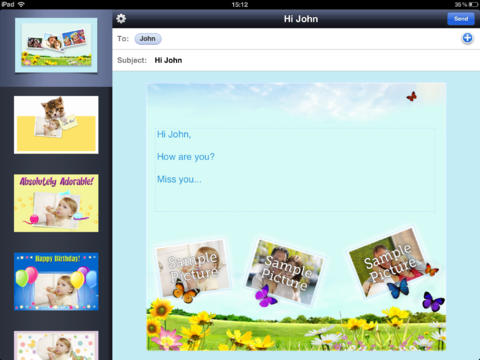
Task: Tap the 15:12 clock in status bar
Action: pos(240,4)
